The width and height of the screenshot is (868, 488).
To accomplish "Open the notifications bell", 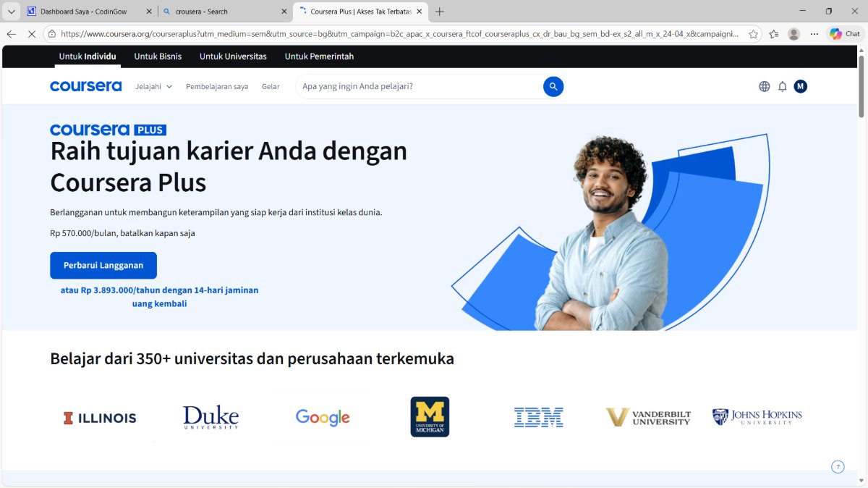I will pyautogui.click(x=783, y=86).
